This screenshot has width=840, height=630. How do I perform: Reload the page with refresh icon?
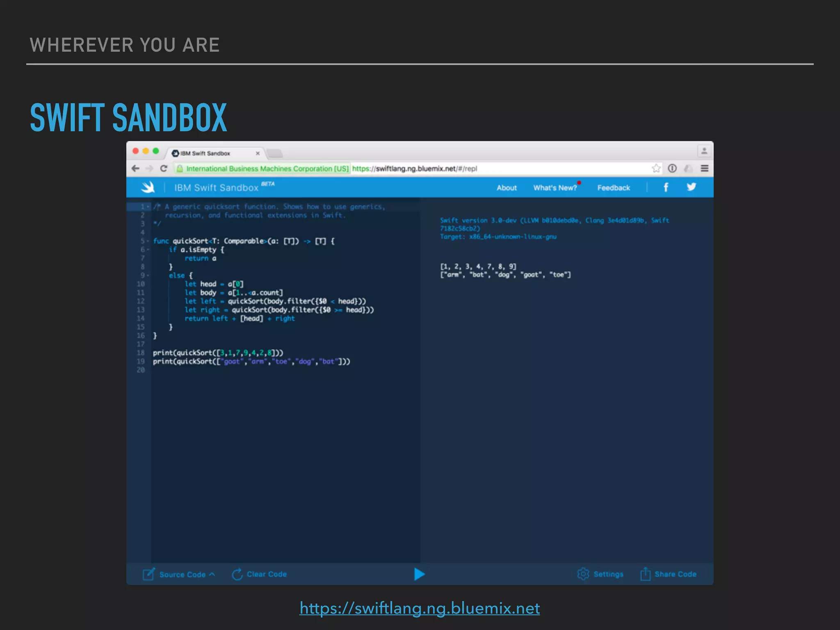click(x=164, y=168)
